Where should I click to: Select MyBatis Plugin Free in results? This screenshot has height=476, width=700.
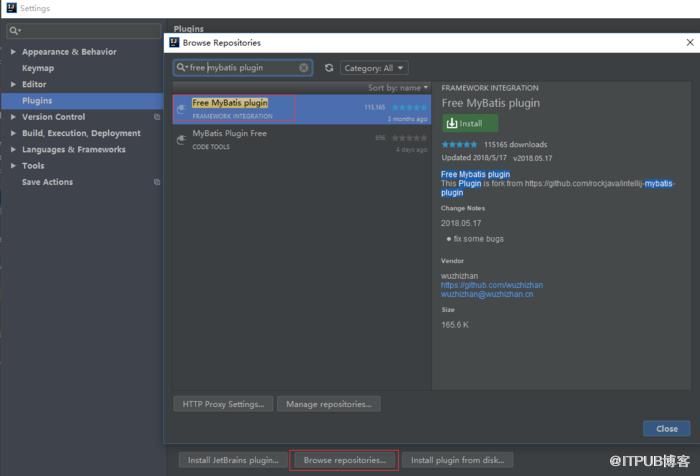pos(302,140)
